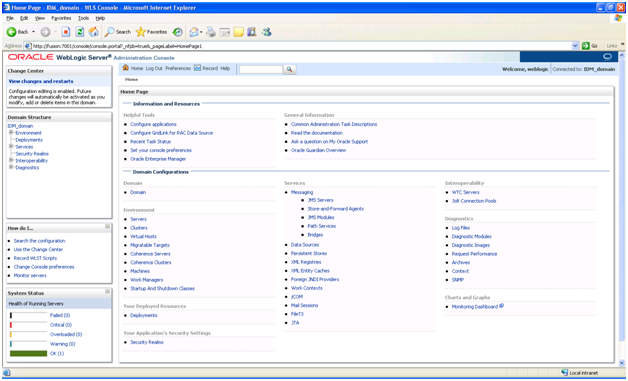Open the Data Sources link
Screen dimensions: 628x381
click(x=305, y=245)
